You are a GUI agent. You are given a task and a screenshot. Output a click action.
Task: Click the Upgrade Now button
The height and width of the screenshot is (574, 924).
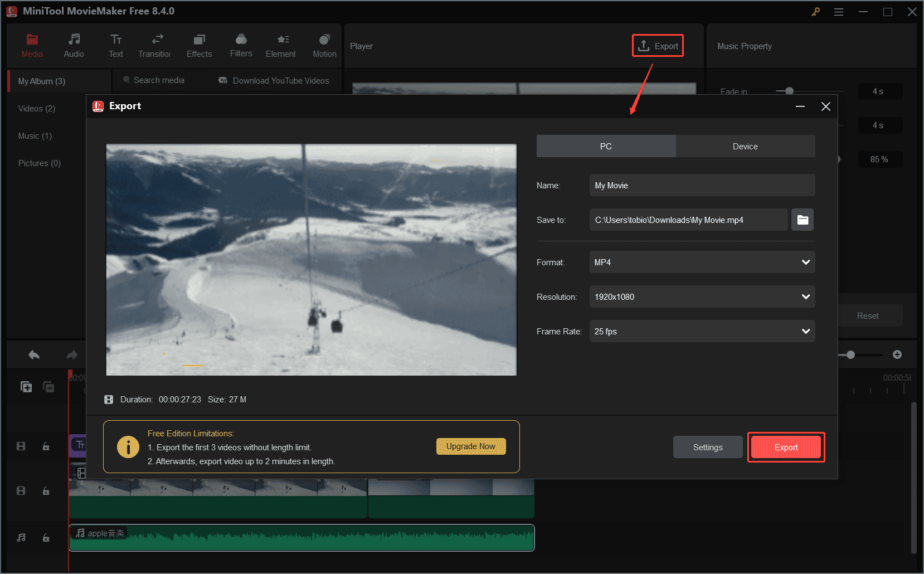(471, 446)
